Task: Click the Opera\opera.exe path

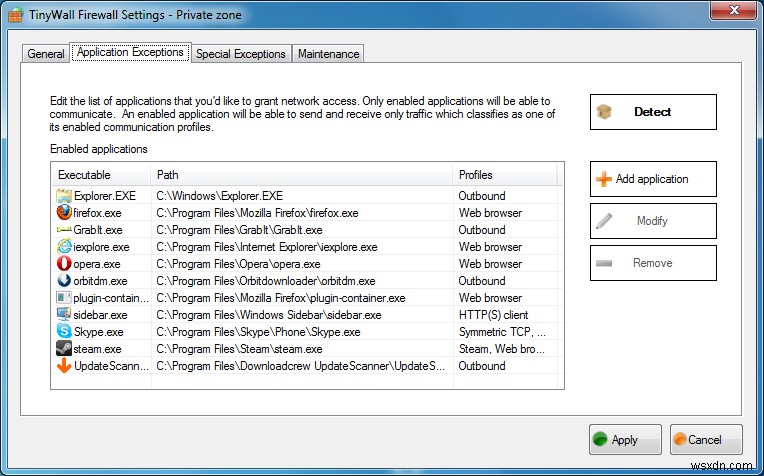Action: (238, 264)
